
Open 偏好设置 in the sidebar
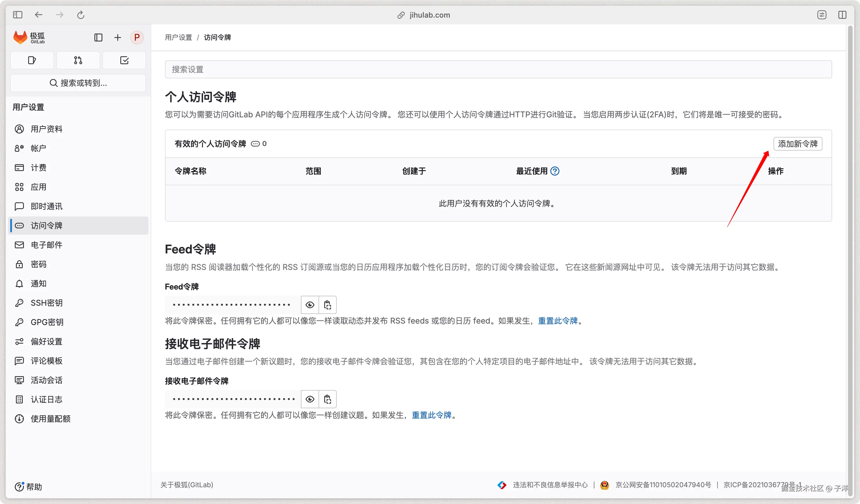pos(46,341)
